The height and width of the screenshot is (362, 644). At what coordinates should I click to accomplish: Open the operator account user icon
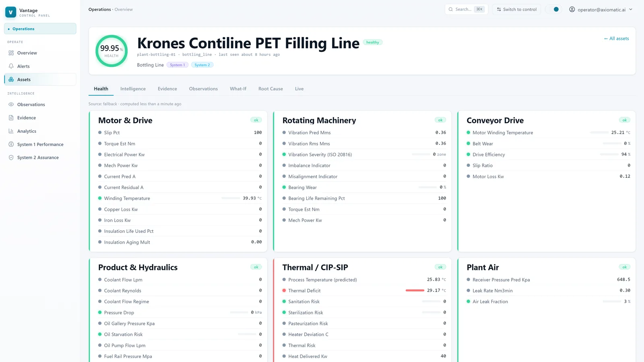(572, 9)
